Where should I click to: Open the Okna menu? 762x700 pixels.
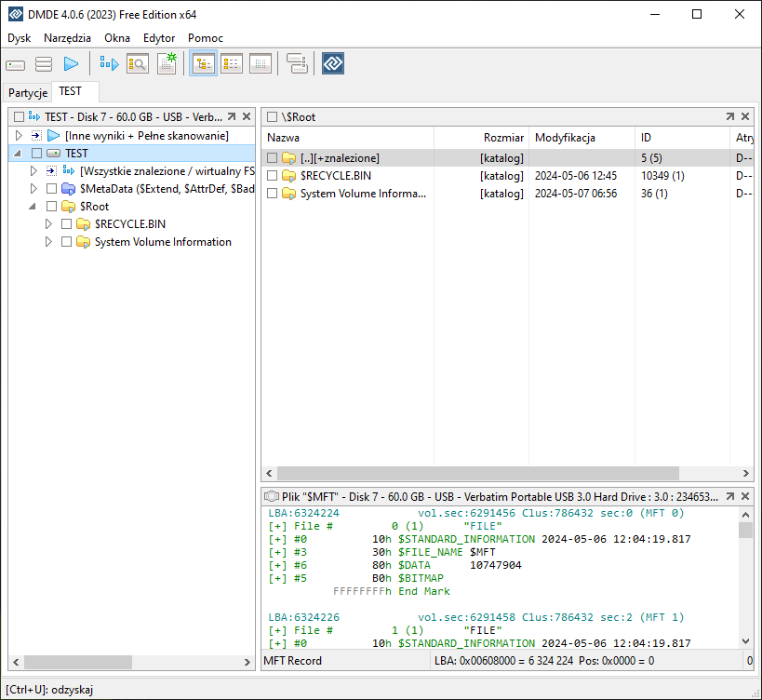pyautogui.click(x=117, y=38)
